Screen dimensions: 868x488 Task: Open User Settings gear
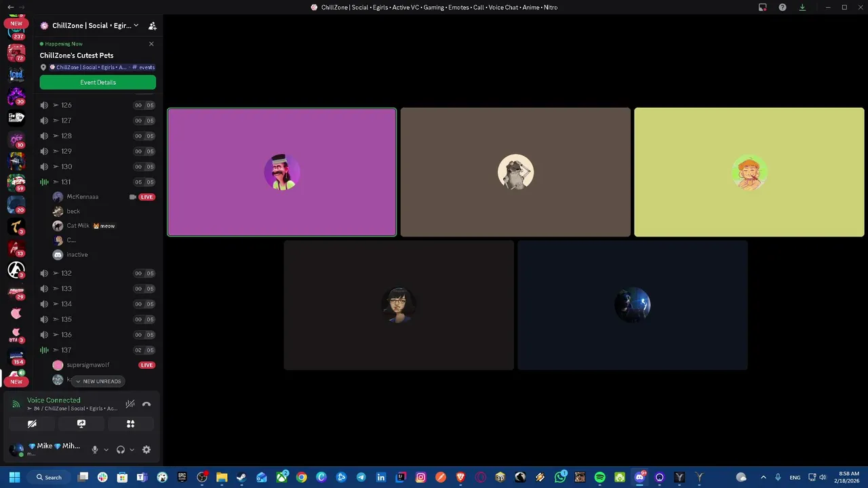click(x=146, y=449)
